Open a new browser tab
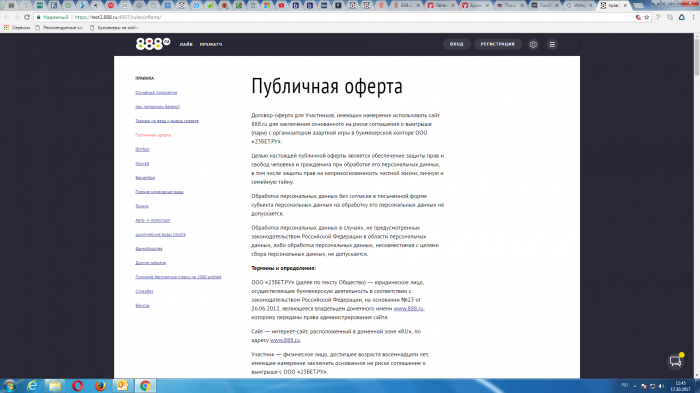Viewport: 700px width, 393px height. point(638,5)
